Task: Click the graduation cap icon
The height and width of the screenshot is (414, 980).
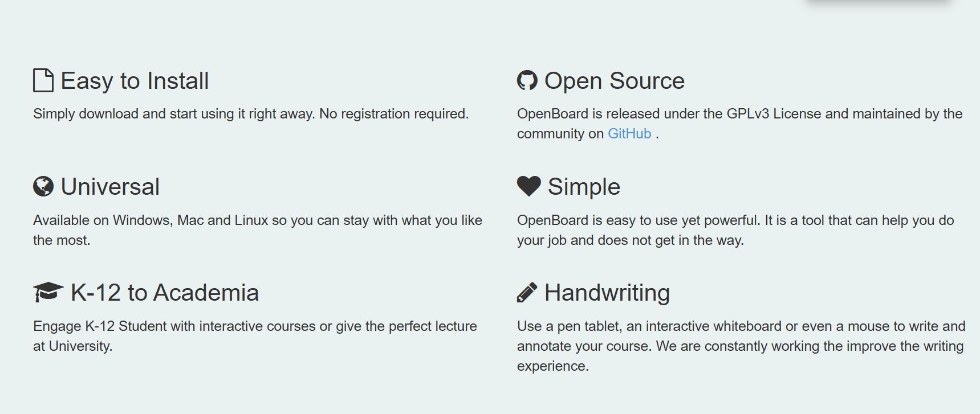Action: pos(48,292)
